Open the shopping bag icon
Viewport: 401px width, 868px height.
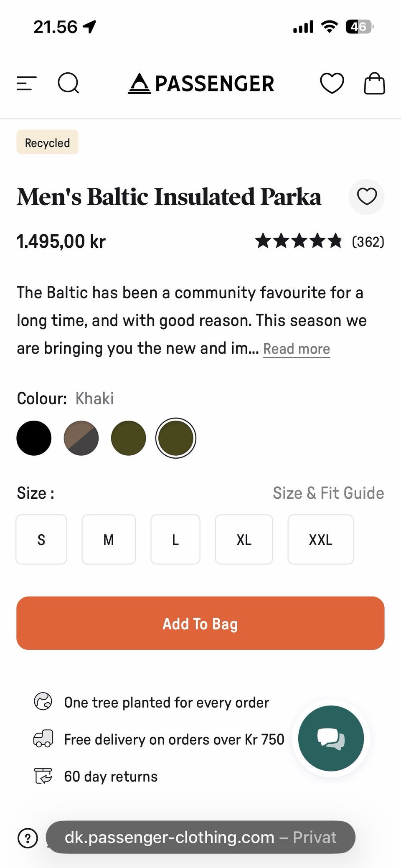click(374, 83)
